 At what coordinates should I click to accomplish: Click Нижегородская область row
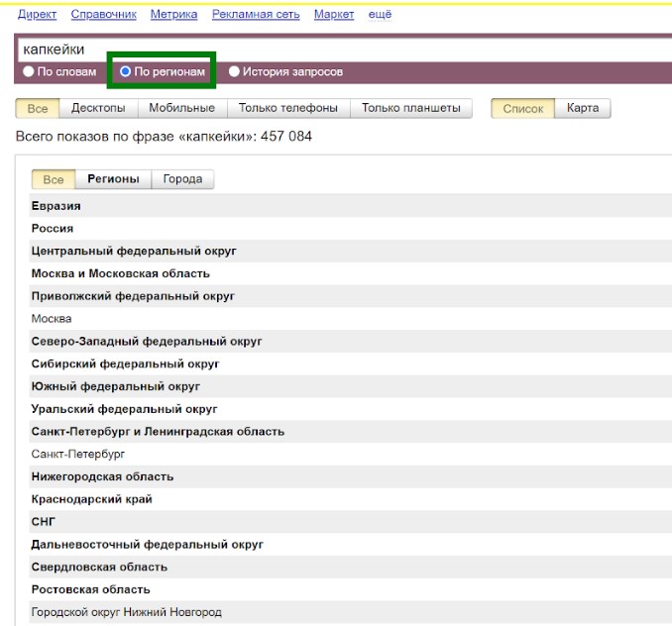351,477
